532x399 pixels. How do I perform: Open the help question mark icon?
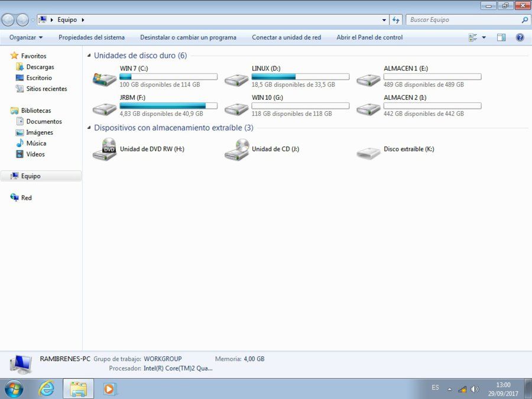520,37
